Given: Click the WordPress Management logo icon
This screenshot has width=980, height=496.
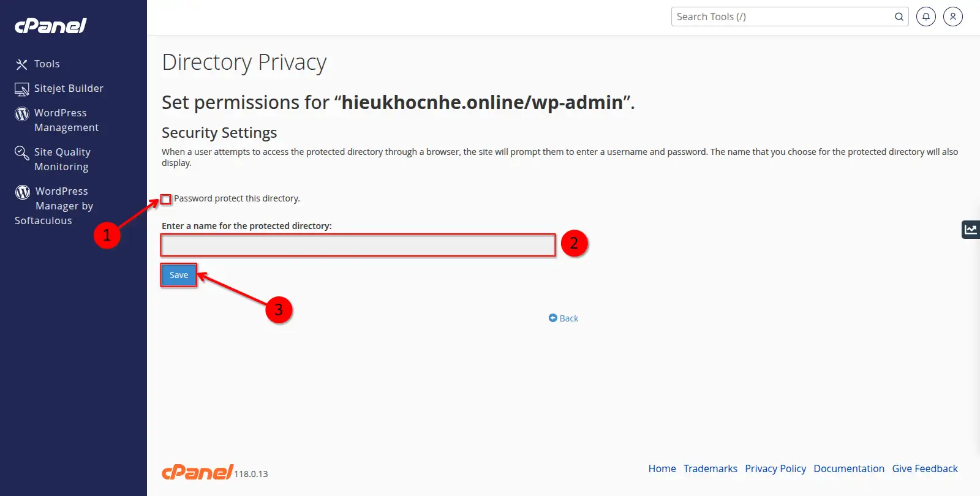Looking at the screenshot, I should point(22,114).
